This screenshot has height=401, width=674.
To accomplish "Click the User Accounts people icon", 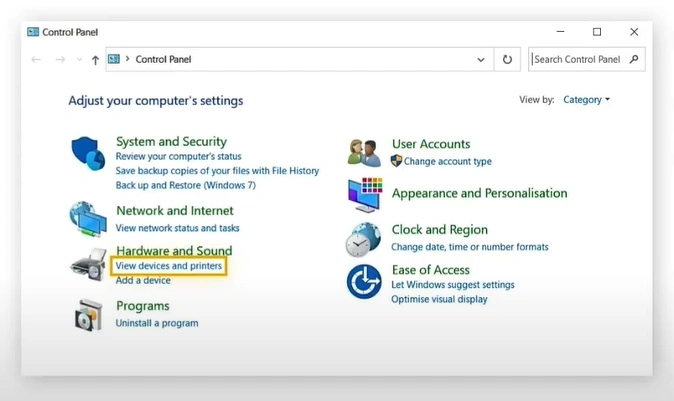I will tap(364, 152).
